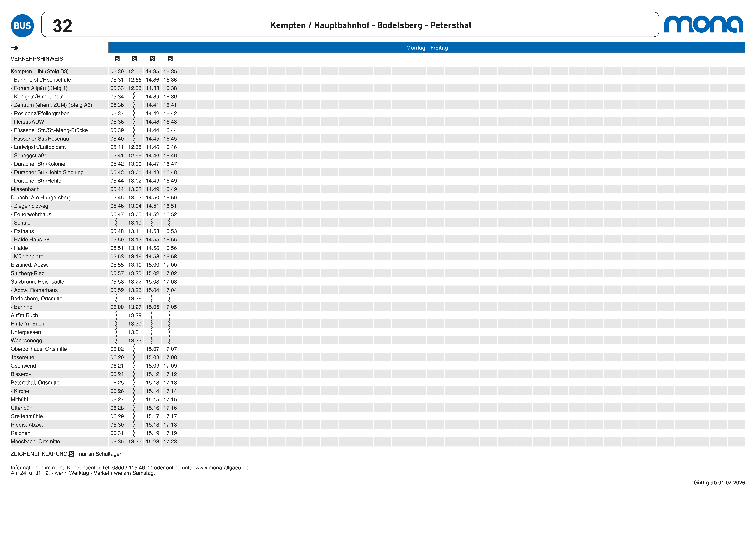Select the stop Josereute

[x=22, y=357]
